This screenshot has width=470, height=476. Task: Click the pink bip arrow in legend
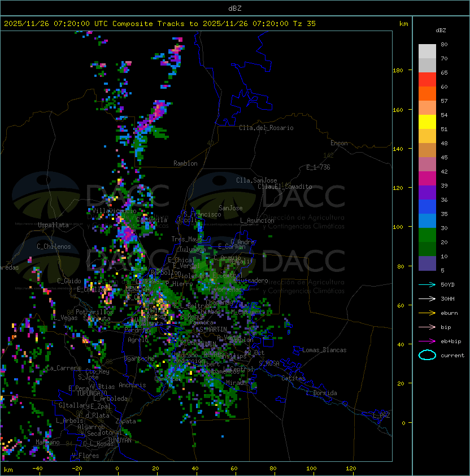tap(427, 327)
